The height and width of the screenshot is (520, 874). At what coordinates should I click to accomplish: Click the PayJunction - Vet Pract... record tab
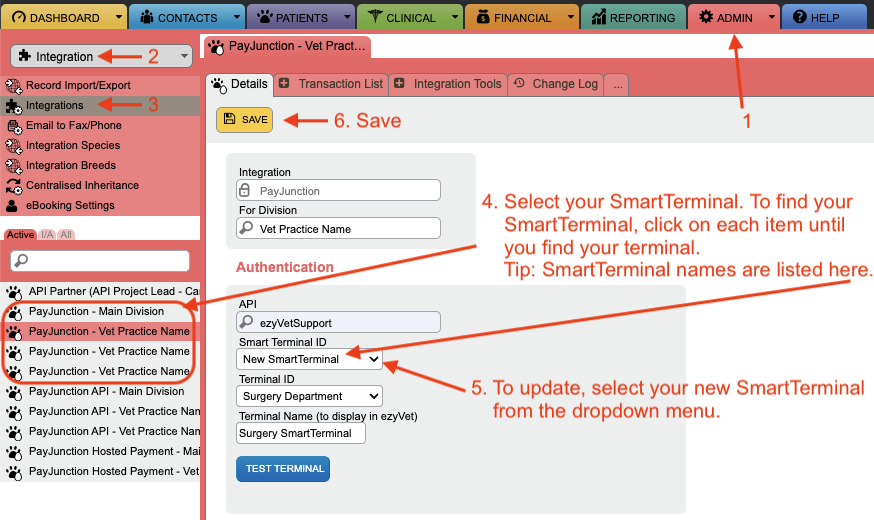coord(288,46)
